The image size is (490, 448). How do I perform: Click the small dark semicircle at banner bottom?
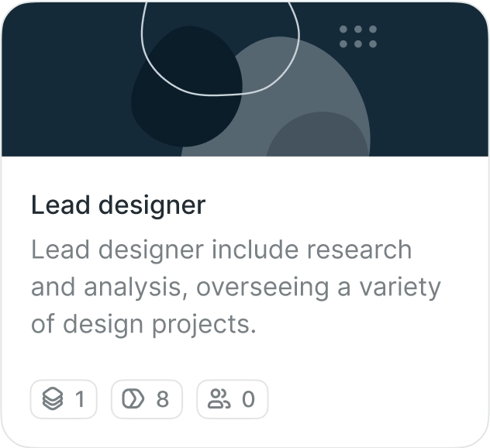tap(318, 138)
